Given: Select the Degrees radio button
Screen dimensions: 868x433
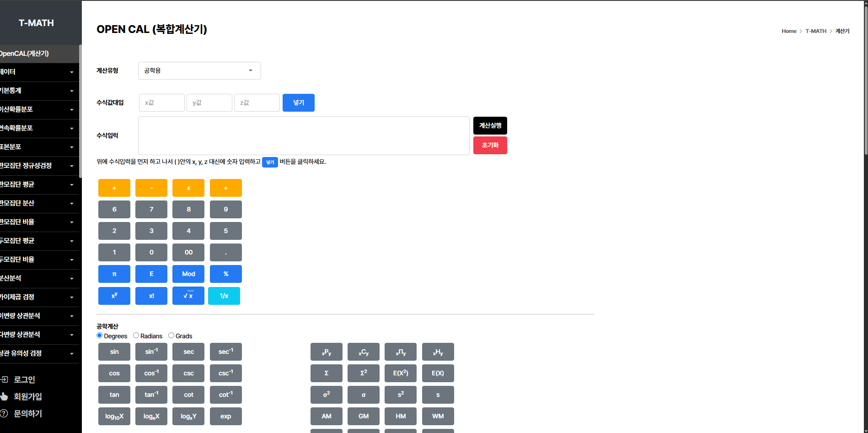Looking at the screenshot, I should pyautogui.click(x=100, y=336).
